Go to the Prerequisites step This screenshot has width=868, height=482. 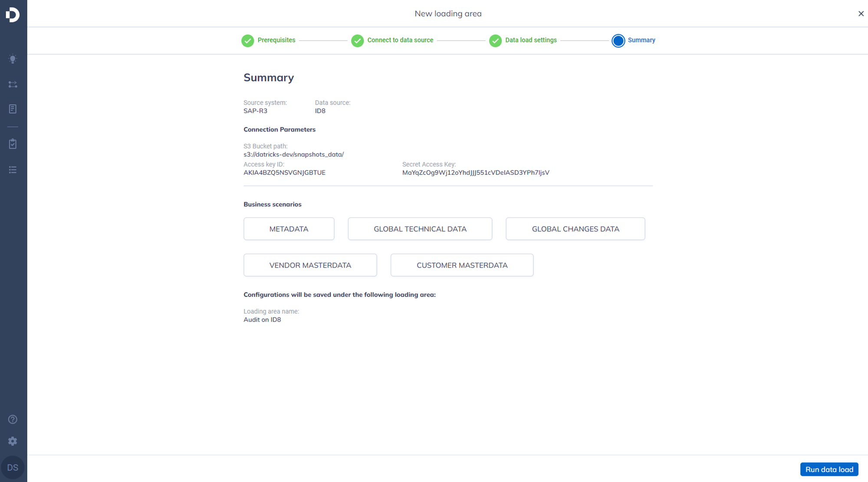tap(268, 40)
